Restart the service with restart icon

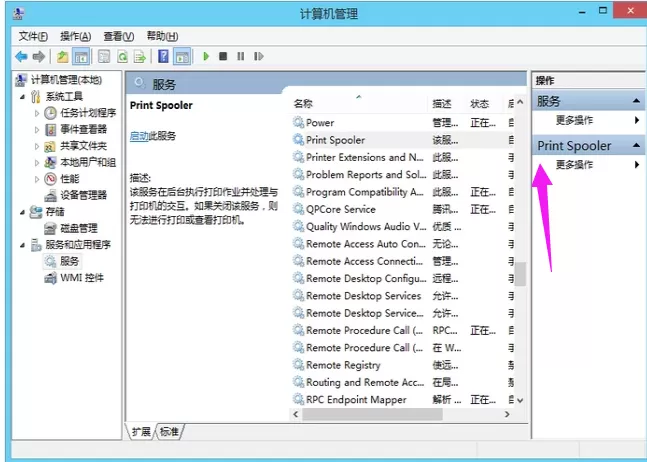point(259,56)
